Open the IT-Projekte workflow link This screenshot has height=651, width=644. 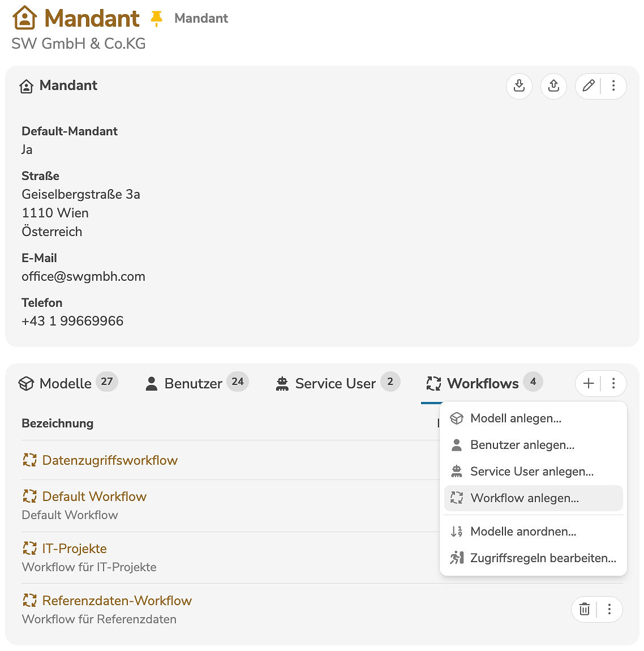coord(74,549)
